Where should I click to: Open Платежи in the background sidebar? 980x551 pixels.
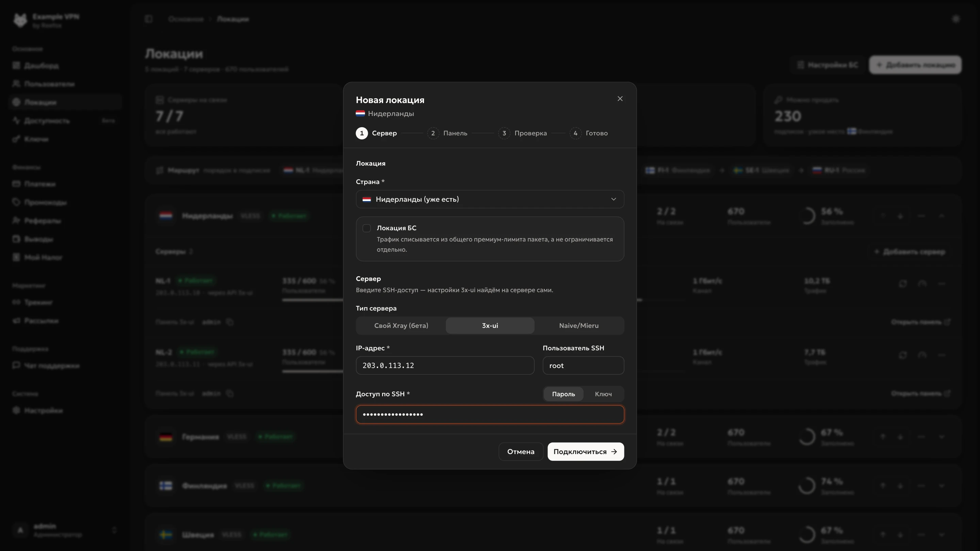[x=65, y=184]
